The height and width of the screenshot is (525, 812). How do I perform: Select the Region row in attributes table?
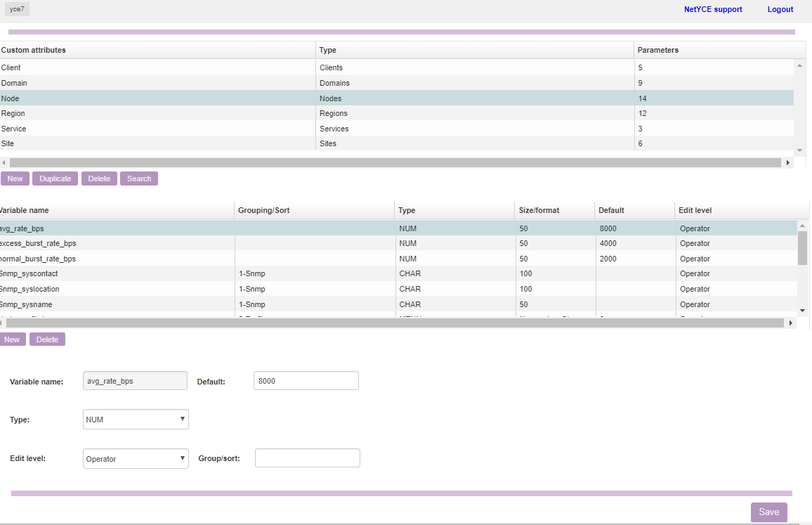[x=140, y=113]
